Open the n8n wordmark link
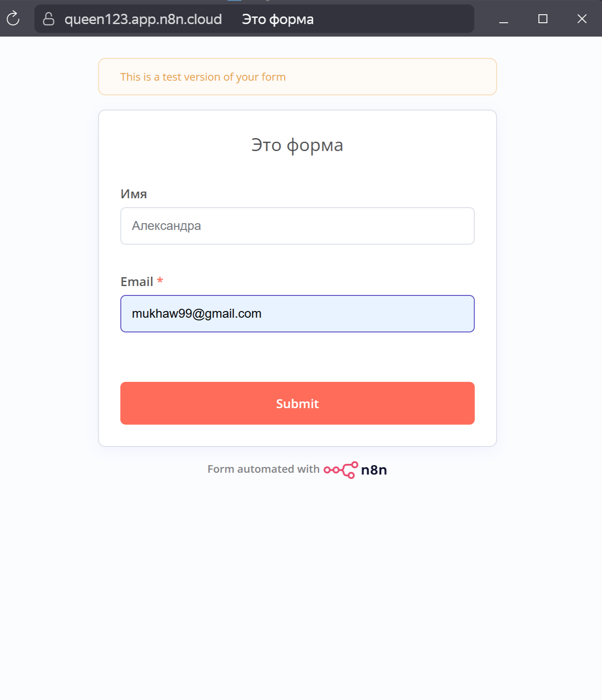This screenshot has width=602, height=700. click(374, 470)
